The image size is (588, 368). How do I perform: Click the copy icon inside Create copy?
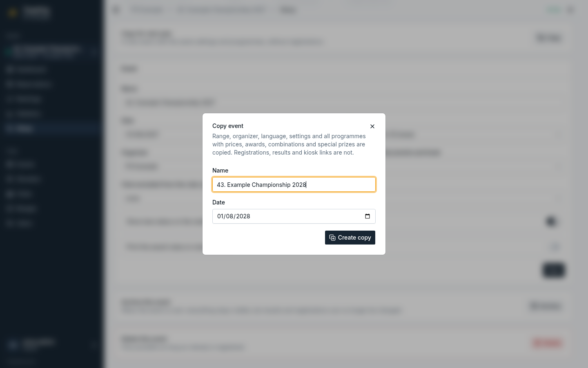[x=332, y=238]
